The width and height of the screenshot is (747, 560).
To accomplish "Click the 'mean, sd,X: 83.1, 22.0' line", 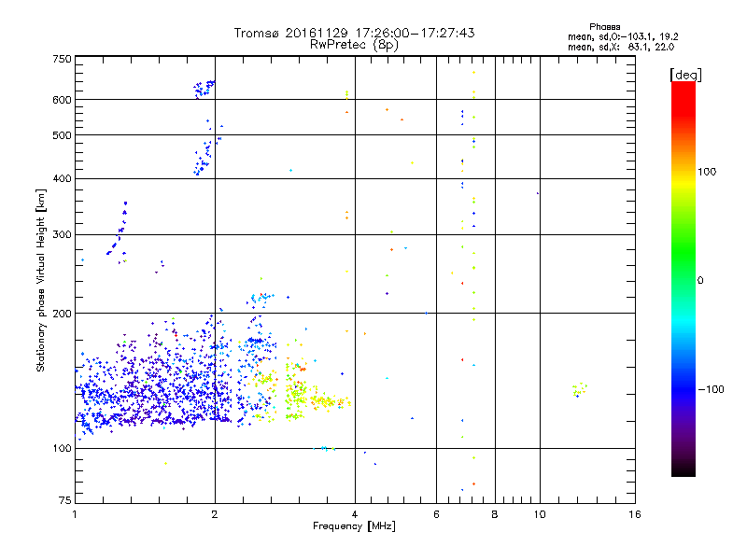I will click(621, 47).
